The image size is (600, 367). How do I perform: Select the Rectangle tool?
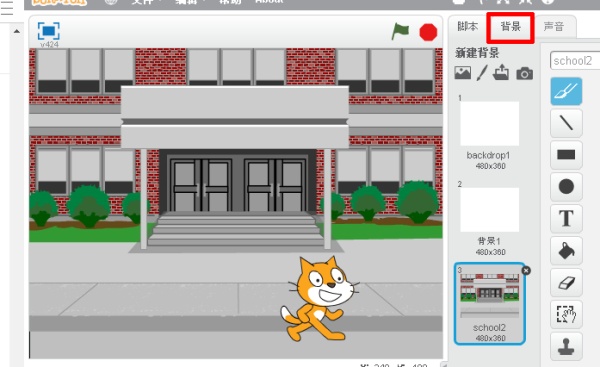[x=566, y=155]
